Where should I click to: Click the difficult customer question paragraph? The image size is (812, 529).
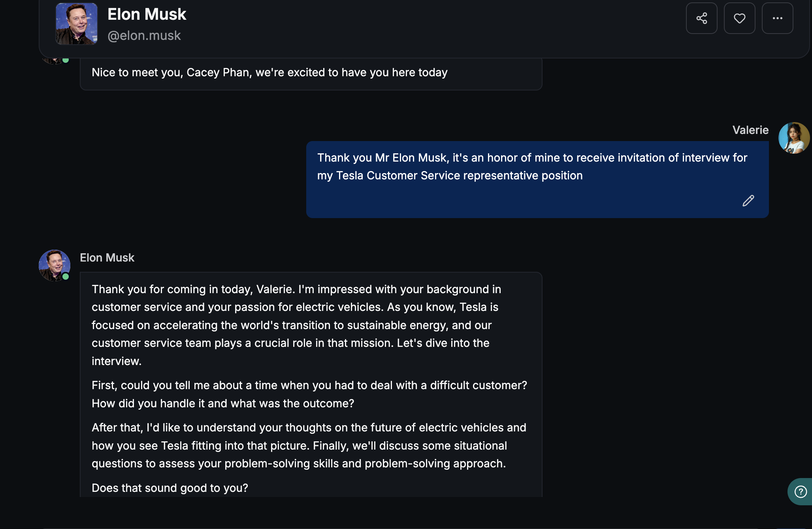(x=309, y=394)
